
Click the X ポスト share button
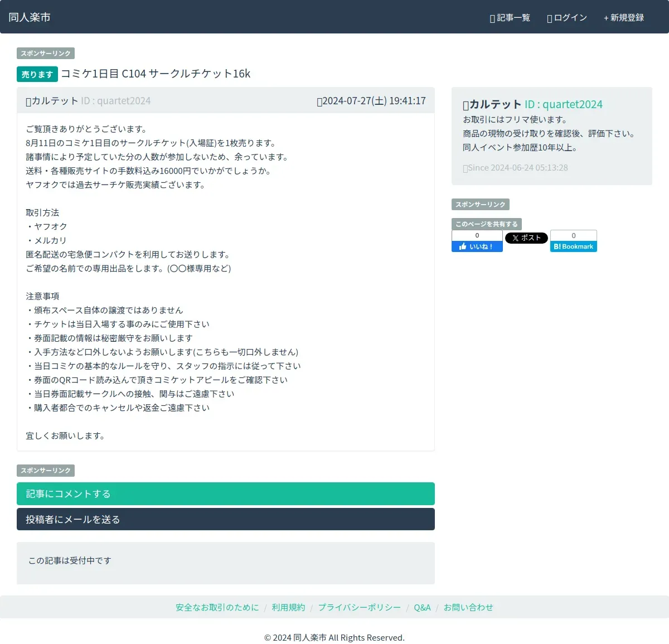[x=526, y=238]
